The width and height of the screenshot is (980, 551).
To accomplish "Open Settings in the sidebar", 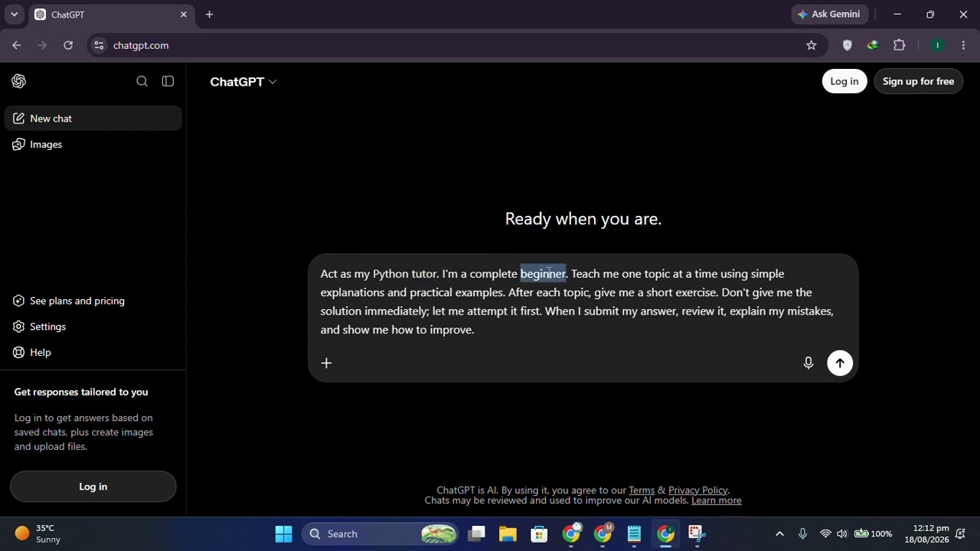I will coord(93,327).
